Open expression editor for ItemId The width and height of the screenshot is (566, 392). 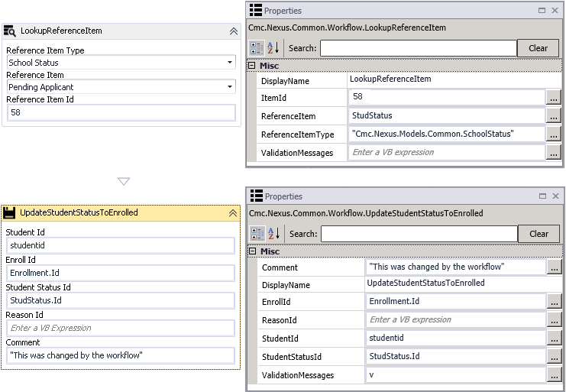[x=553, y=98]
